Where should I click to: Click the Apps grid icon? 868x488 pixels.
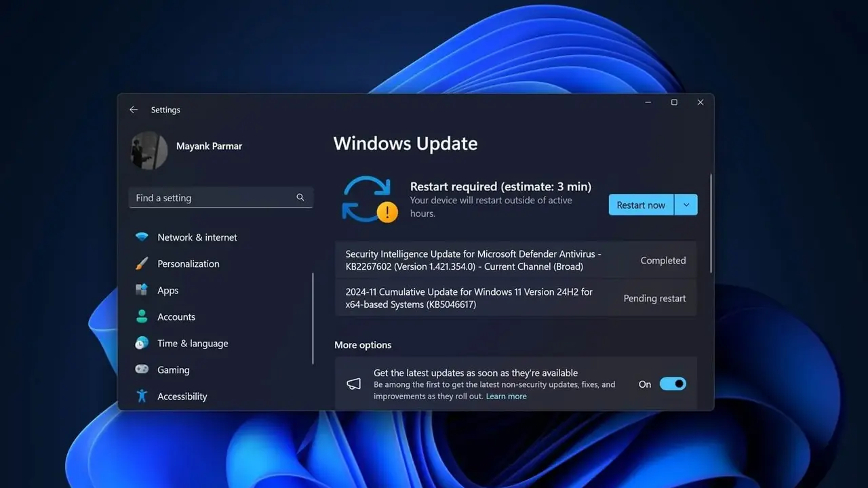pyautogui.click(x=142, y=290)
